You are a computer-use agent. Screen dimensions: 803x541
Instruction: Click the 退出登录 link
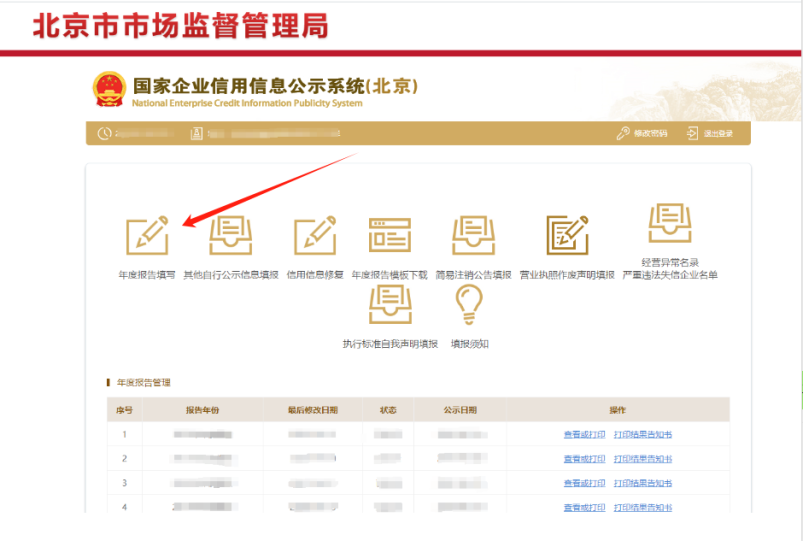pyautogui.click(x=718, y=133)
